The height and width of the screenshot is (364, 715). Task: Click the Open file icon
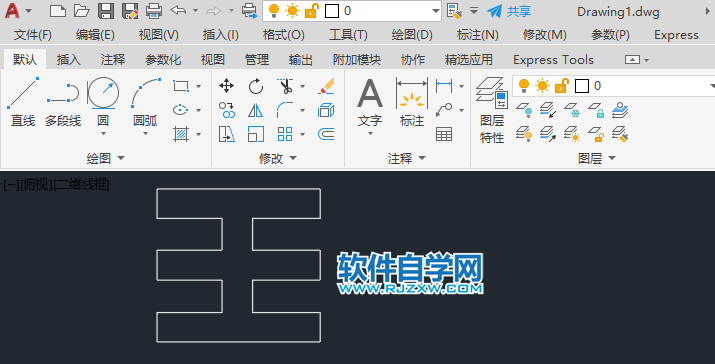tap(82, 11)
